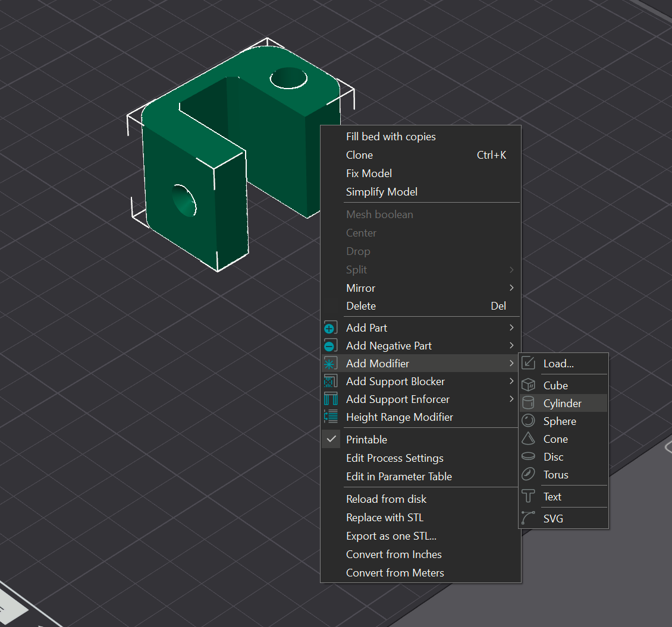Expand the greyed-out Split submenu arrow
The image size is (672, 627).
tap(511, 270)
